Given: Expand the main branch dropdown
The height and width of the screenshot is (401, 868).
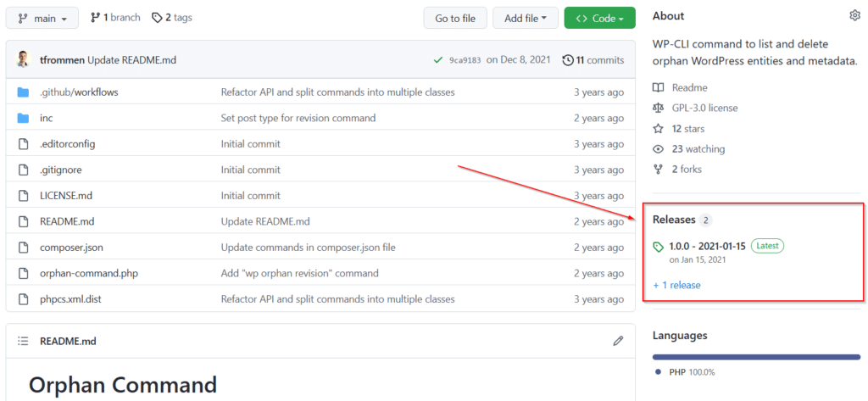Looking at the screenshot, I should (42, 19).
